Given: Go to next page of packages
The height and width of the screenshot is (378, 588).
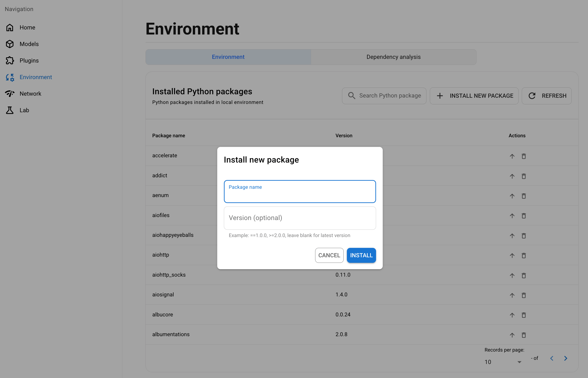Looking at the screenshot, I should point(566,358).
